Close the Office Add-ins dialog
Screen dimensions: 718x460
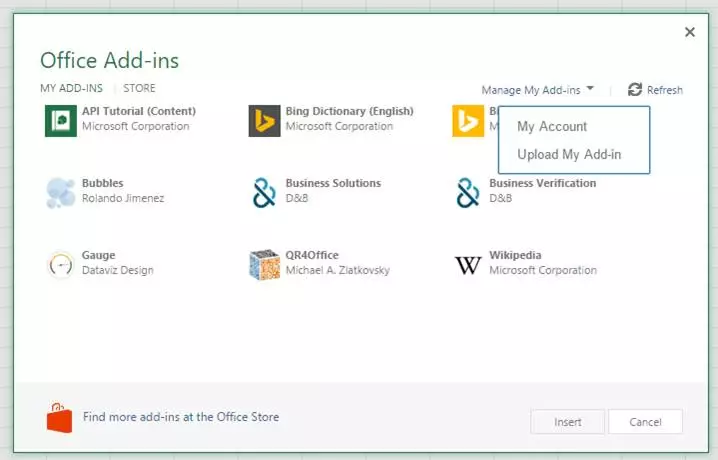click(x=689, y=32)
